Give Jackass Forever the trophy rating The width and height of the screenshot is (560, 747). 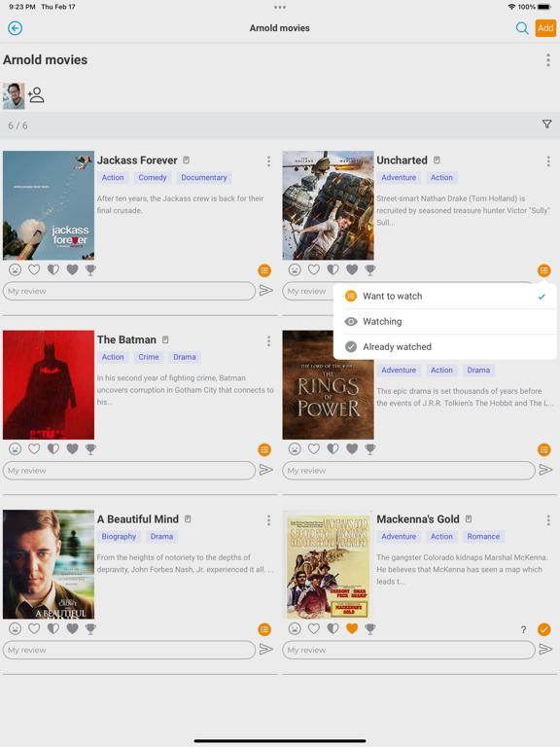(90, 269)
